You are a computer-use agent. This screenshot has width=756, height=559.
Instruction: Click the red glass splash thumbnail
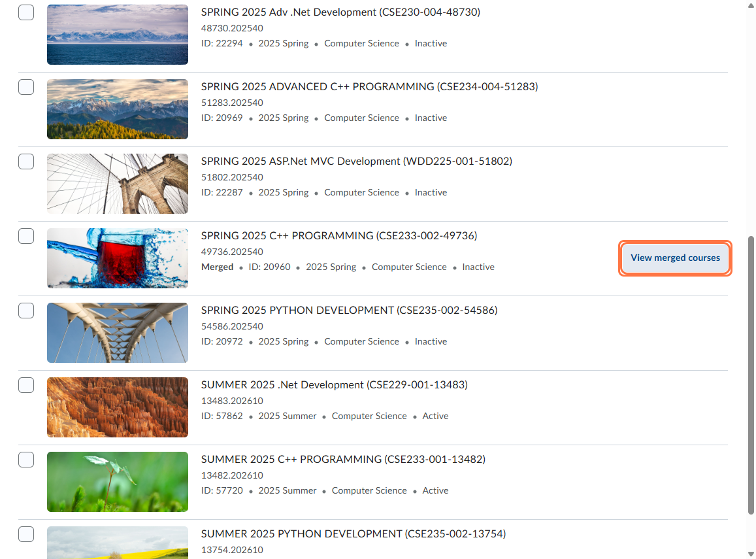pyautogui.click(x=118, y=258)
